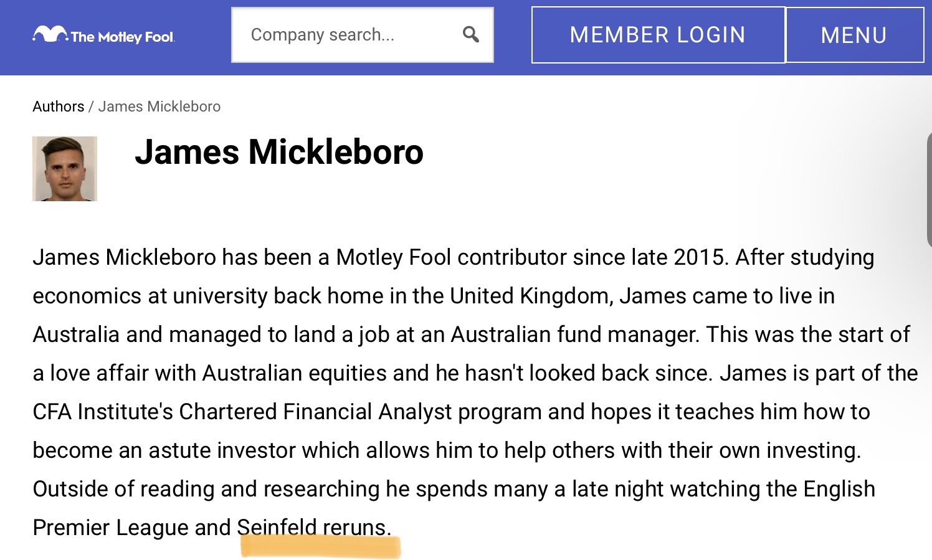Click the magnifying glass search icon

pyautogui.click(x=471, y=35)
